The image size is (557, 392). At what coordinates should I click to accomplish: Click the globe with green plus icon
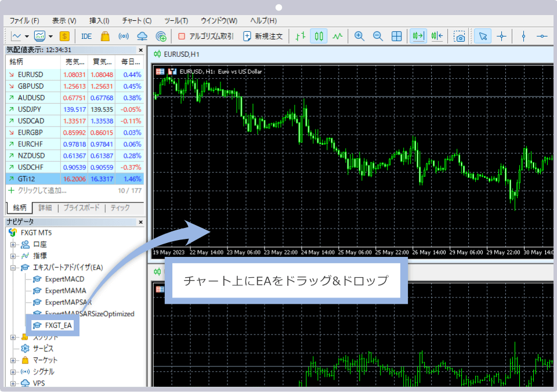coord(161,36)
